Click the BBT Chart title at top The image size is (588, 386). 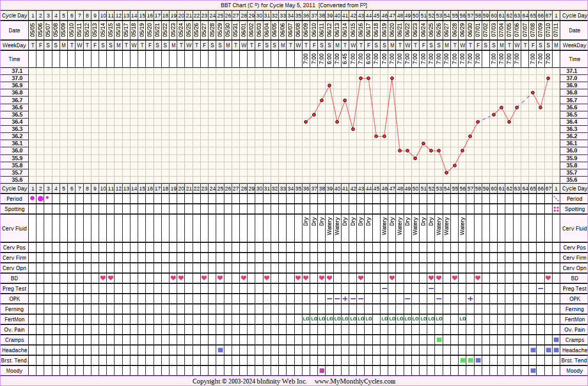[x=294, y=5]
